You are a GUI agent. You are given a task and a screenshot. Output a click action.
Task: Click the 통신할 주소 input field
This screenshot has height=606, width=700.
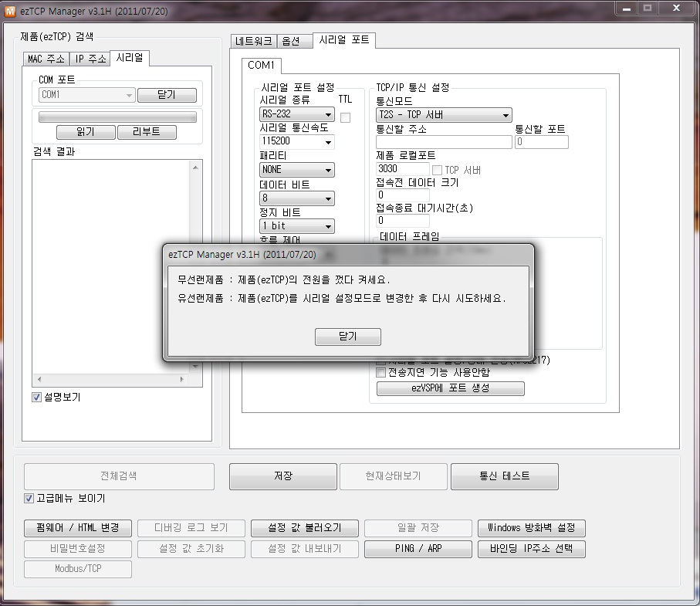pyautogui.click(x=444, y=142)
